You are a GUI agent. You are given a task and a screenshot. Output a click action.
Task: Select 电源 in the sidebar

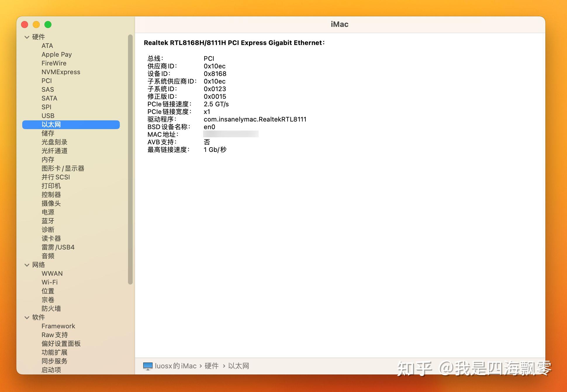point(48,212)
